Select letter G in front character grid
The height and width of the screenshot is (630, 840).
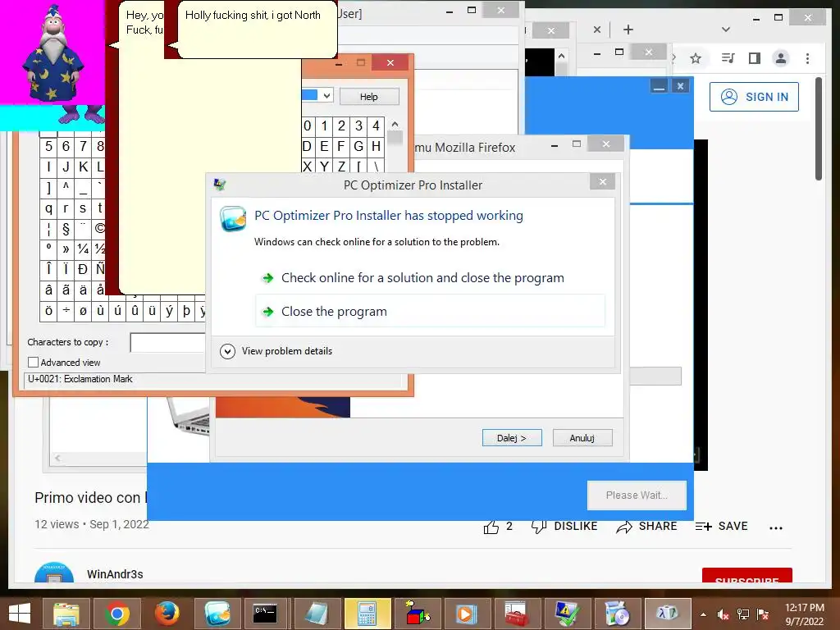click(358, 146)
